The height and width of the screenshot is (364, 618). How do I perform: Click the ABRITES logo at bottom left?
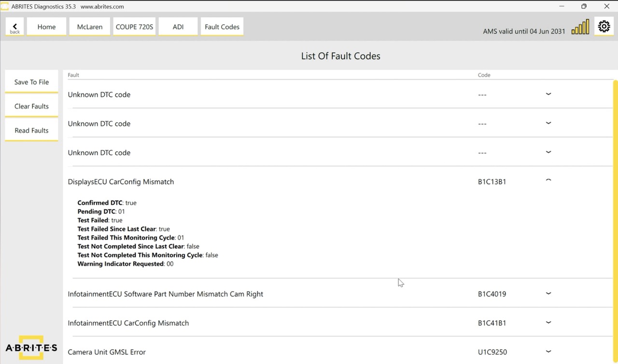pyautogui.click(x=31, y=348)
